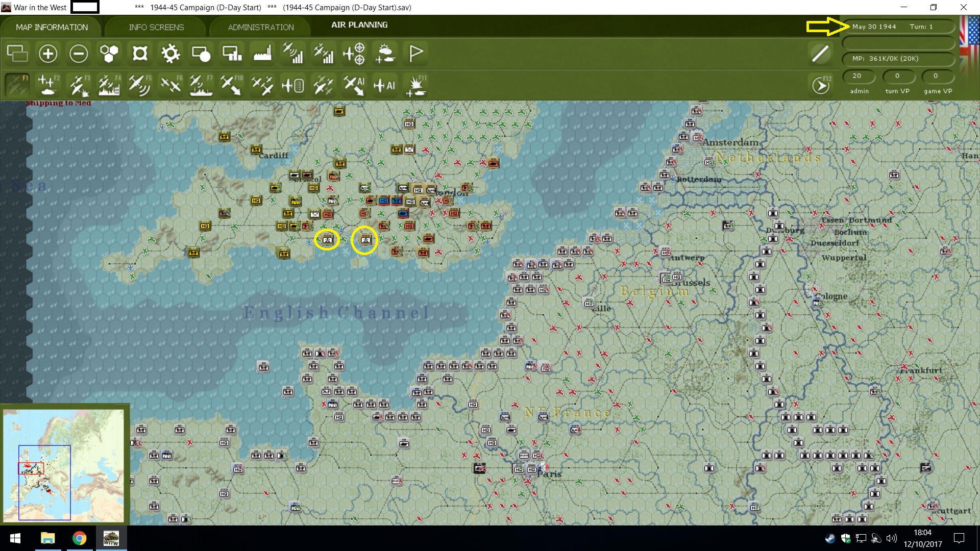
Task: Toggle the factory icon
Action: [262, 53]
